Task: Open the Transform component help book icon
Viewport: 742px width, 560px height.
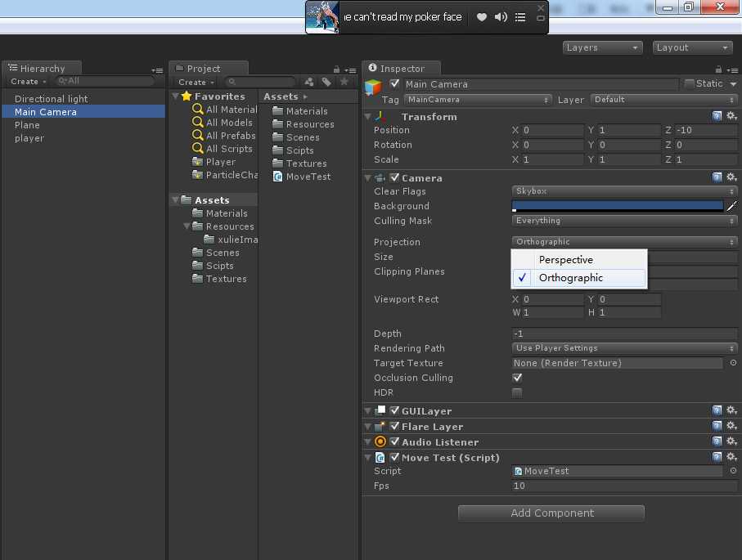Action: tap(717, 116)
